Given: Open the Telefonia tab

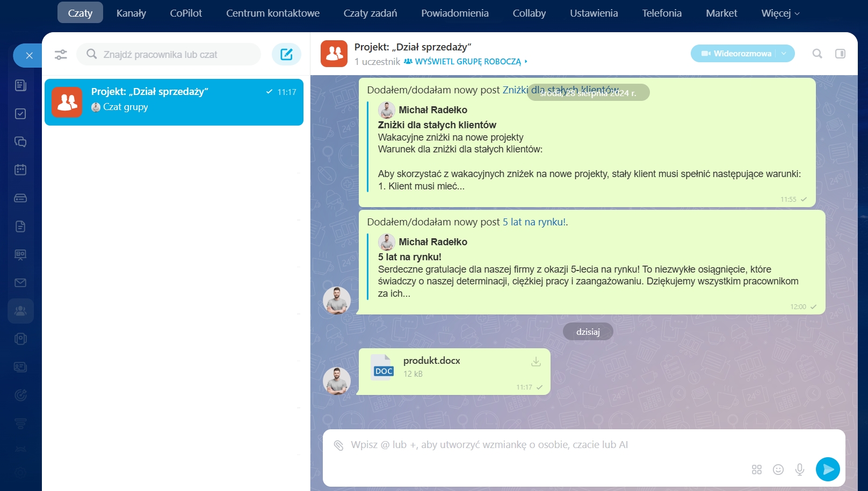Looking at the screenshot, I should pos(662,13).
